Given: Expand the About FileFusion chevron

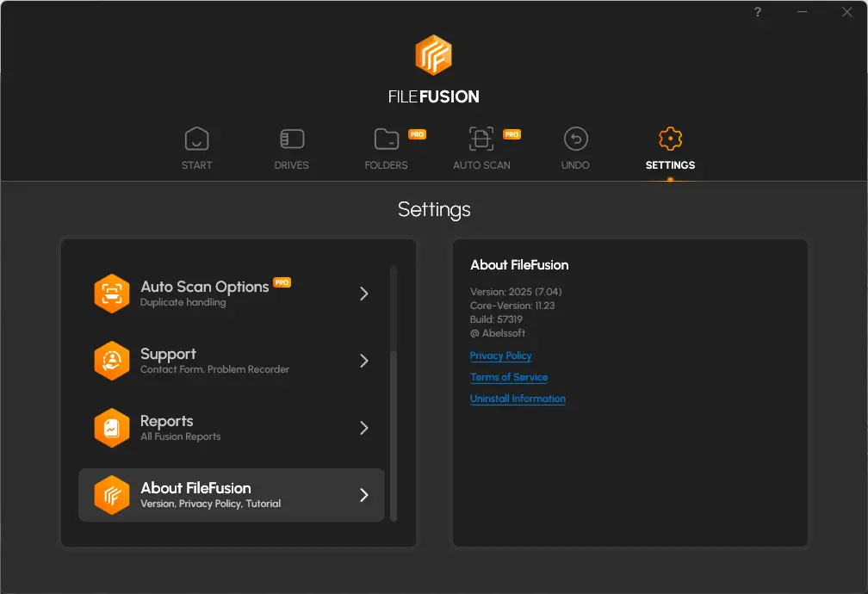Looking at the screenshot, I should pos(364,495).
